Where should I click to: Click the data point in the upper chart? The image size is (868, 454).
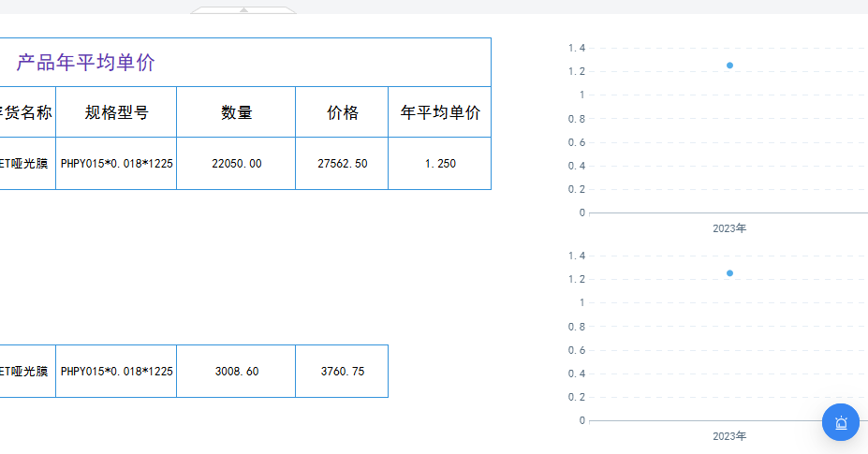coord(729,66)
